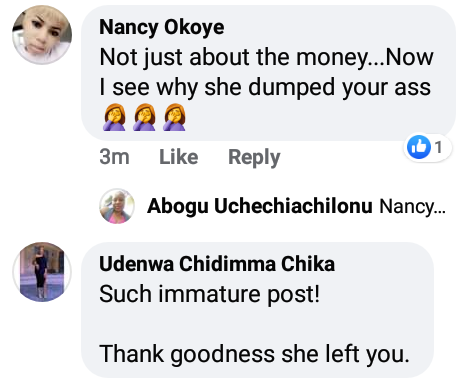
Task: Open Nancy Okoye's profile via name
Action: 162,27
